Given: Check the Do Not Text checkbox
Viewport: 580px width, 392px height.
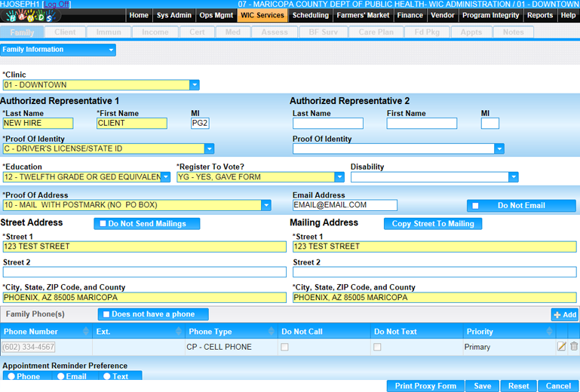Looking at the screenshot, I should point(377,348).
